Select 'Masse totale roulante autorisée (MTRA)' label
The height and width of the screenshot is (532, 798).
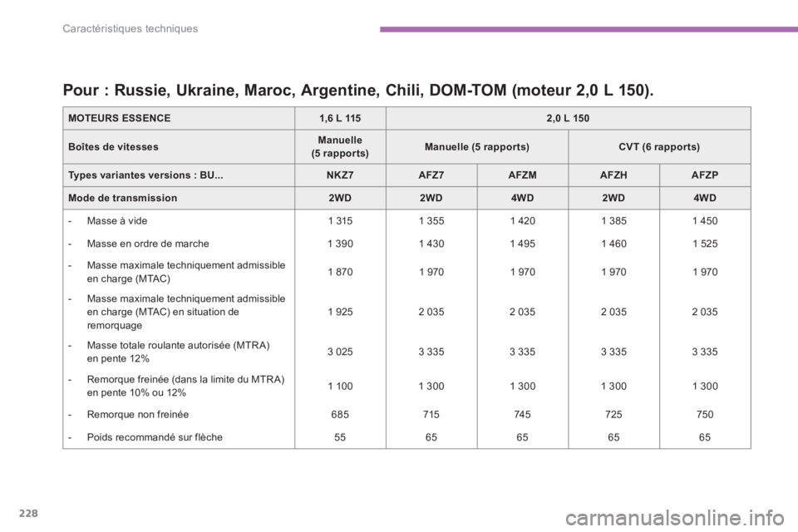(178, 345)
